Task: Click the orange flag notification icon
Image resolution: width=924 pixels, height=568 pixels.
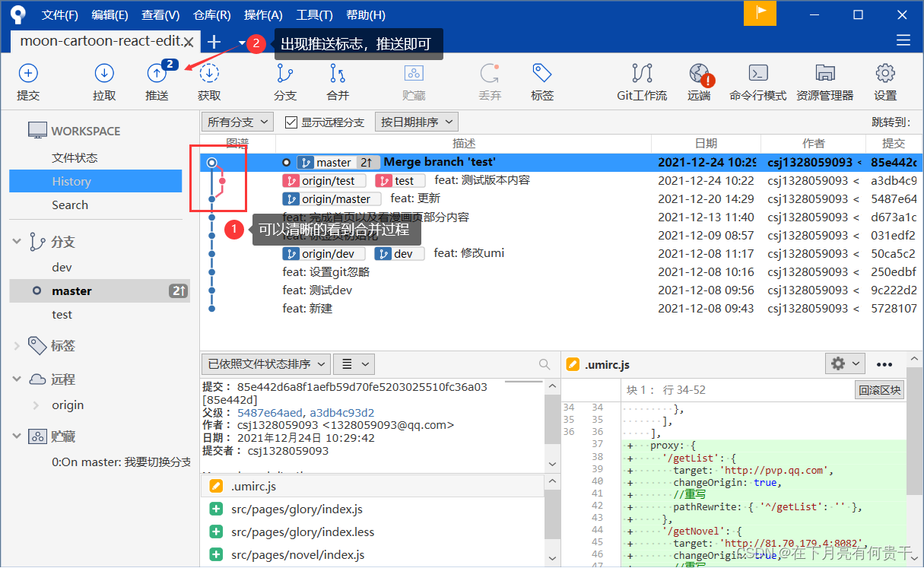Action: [760, 14]
